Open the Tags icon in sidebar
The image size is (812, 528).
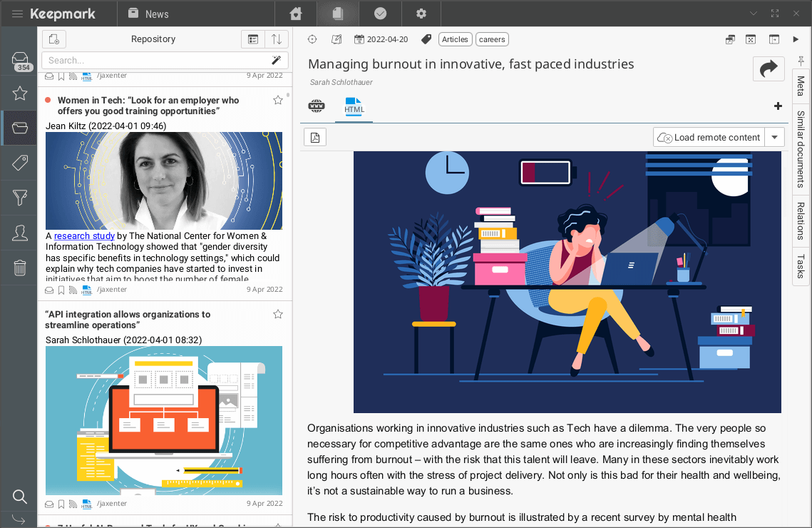point(20,163)
